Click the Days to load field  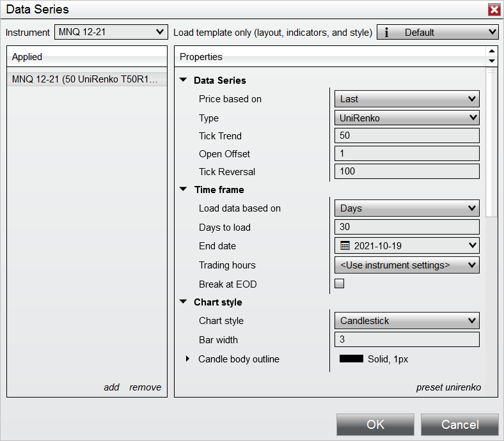pyautogui.click(x=407, y=227)
